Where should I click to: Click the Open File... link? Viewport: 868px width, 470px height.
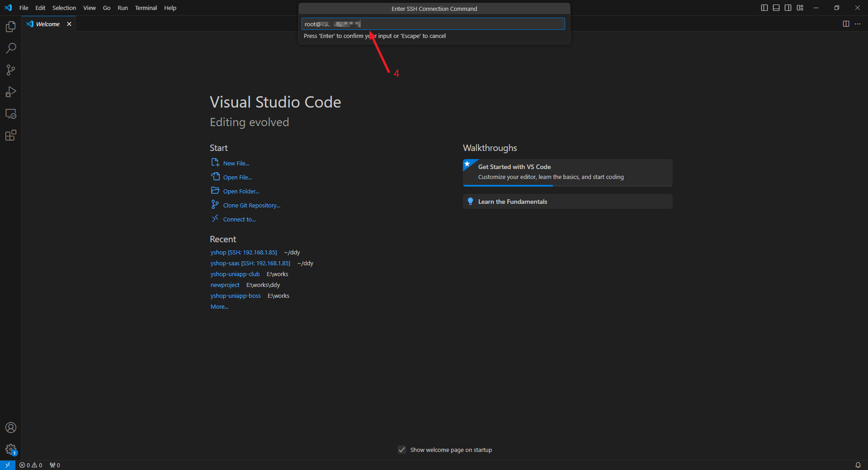coord(237,177)
